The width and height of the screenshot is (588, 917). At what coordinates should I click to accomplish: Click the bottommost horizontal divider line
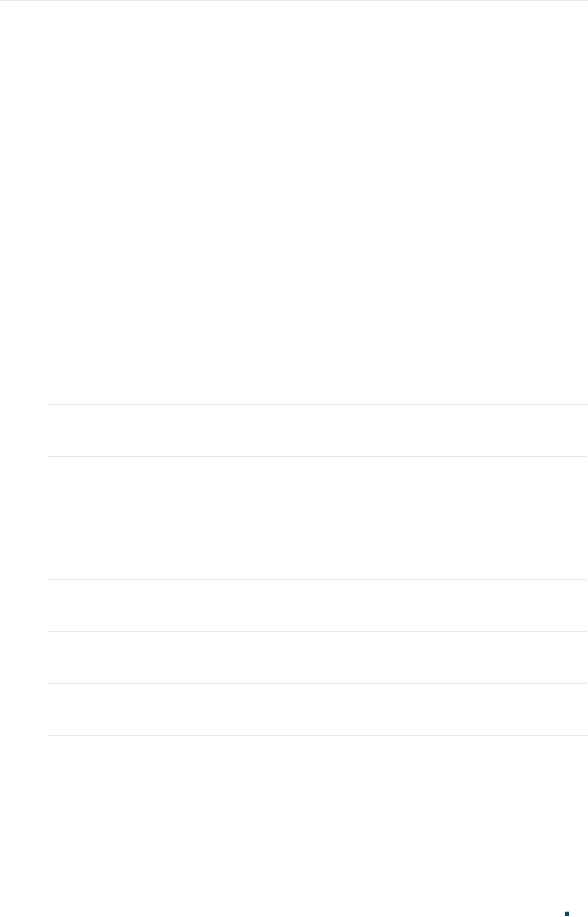[317, 735]
